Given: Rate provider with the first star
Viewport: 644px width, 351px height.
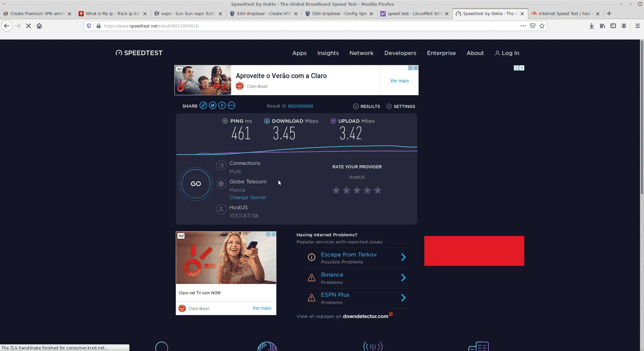Looking at the screenshot, I should pyautogui.click(x=336, y=190).
